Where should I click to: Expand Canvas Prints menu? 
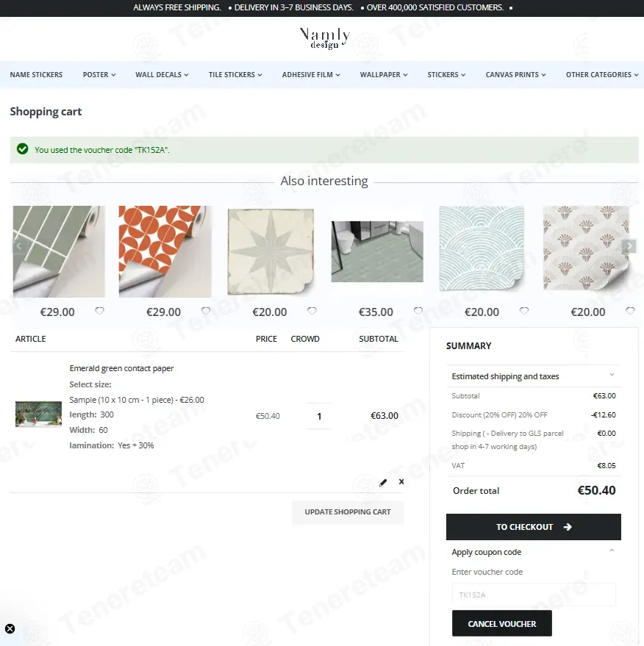coord(515,74)
